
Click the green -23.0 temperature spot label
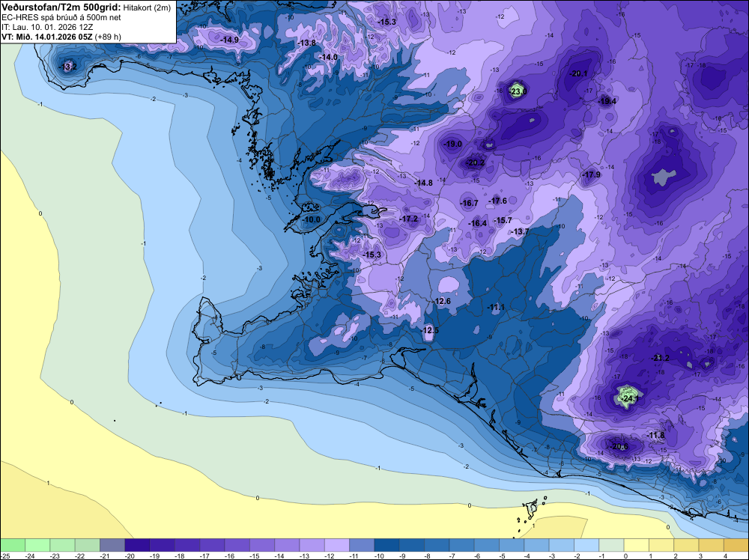[x=518, y=91]
